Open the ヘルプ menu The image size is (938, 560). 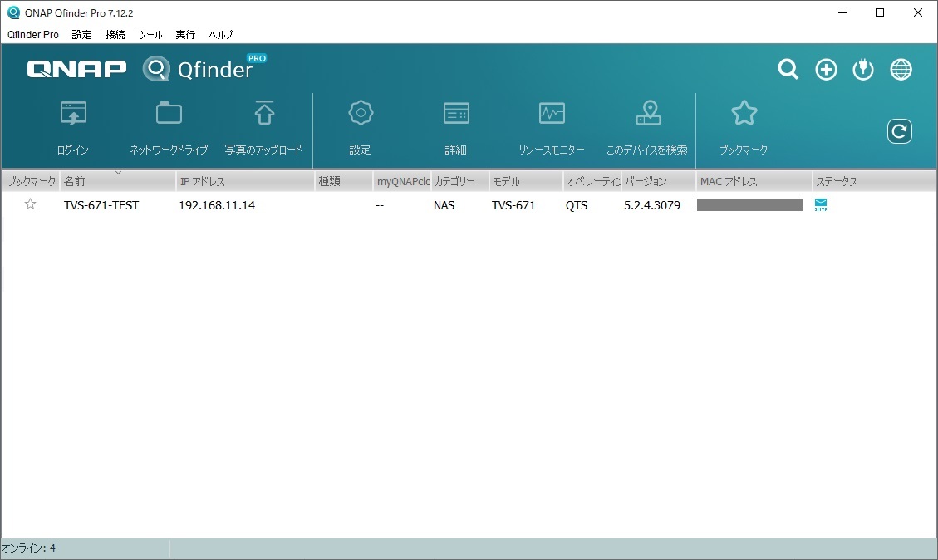221,35
